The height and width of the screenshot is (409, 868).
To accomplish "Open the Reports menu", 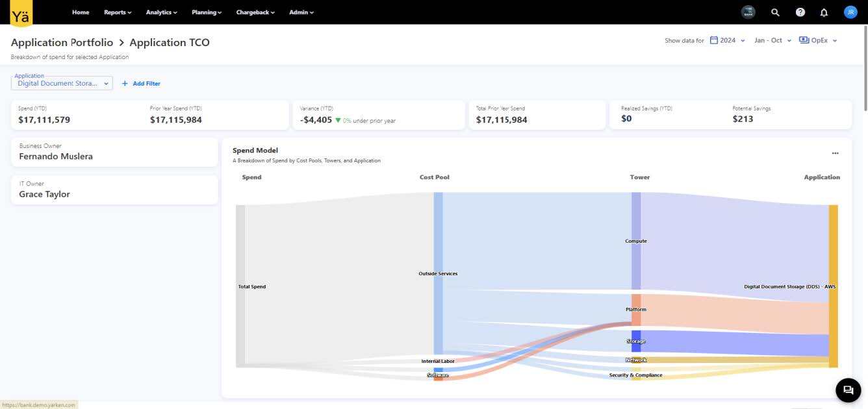I will [x=116, y=12].
